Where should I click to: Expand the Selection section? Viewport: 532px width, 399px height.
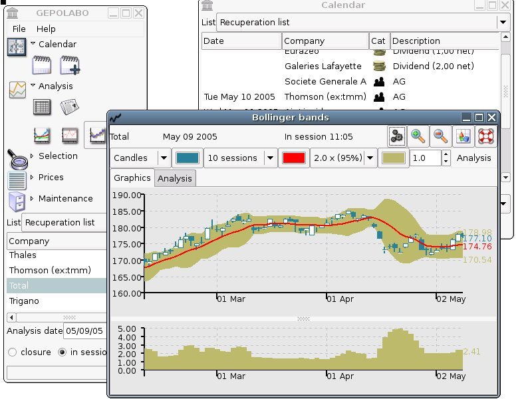point(32,156)
